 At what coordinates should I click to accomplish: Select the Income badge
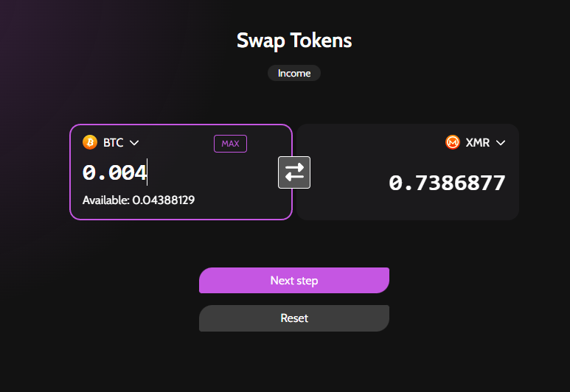pos(294,73)
